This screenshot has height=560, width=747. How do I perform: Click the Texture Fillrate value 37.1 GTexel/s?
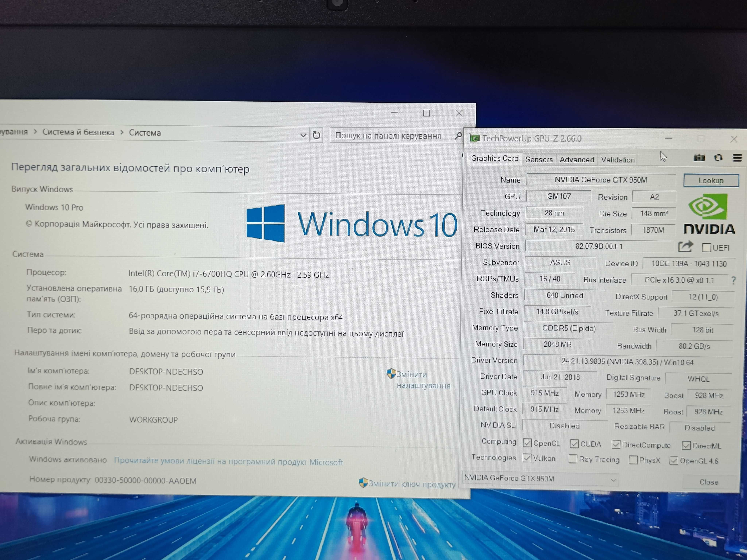click(x=696, y=313)
